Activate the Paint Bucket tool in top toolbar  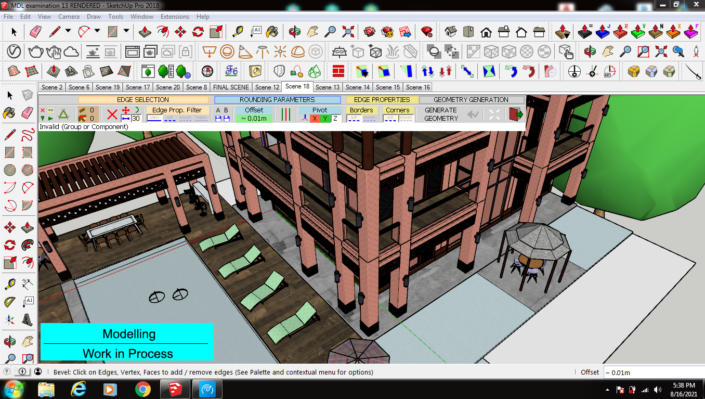[x=272, y=32]
